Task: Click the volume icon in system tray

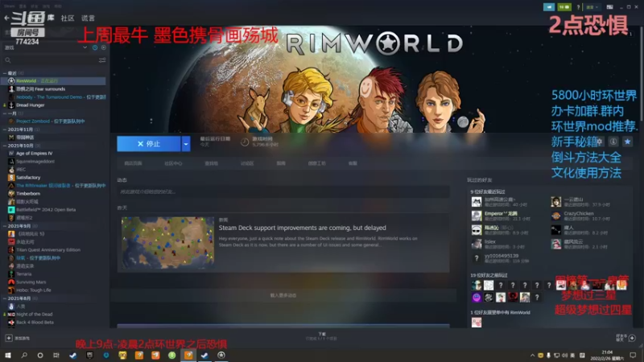Action: 565,356
